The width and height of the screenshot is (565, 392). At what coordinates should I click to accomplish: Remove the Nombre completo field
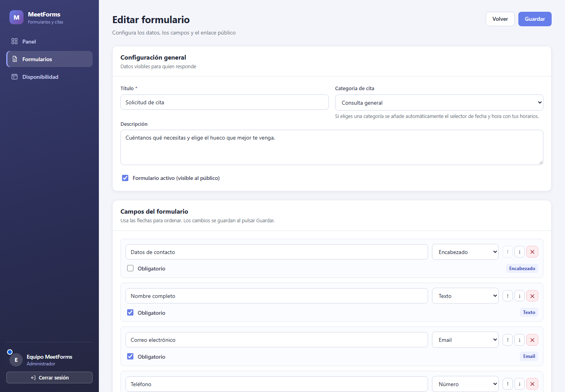[532, 296]
